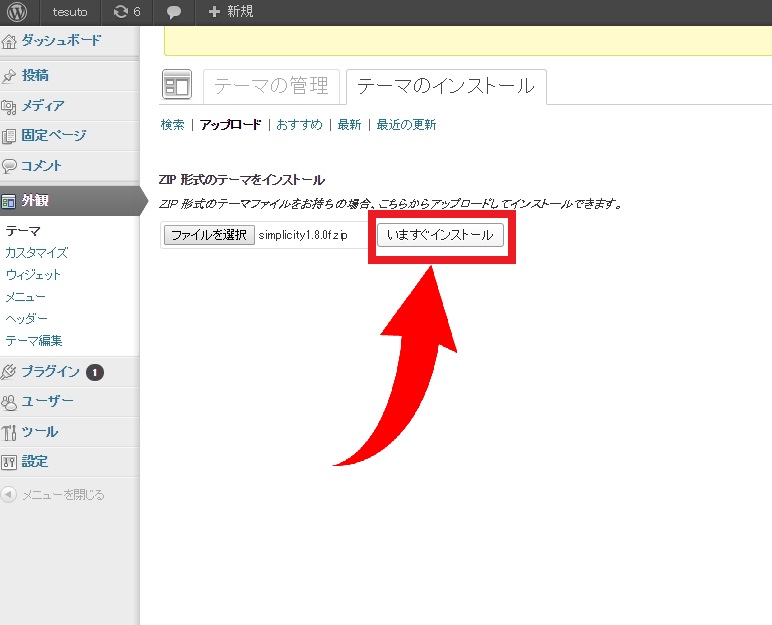Open the プラグイン menu with badge
772x625 pixels.
click(50, 372)
